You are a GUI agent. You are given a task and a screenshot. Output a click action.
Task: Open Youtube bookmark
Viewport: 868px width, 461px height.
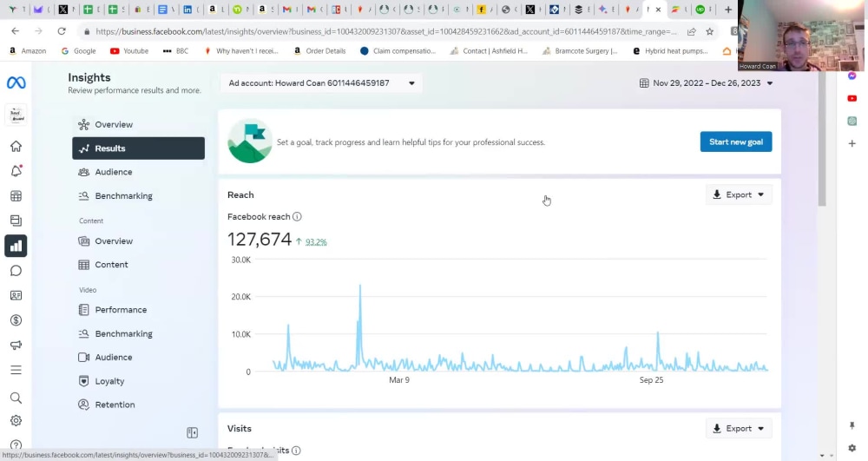click(x=129, y=51)
